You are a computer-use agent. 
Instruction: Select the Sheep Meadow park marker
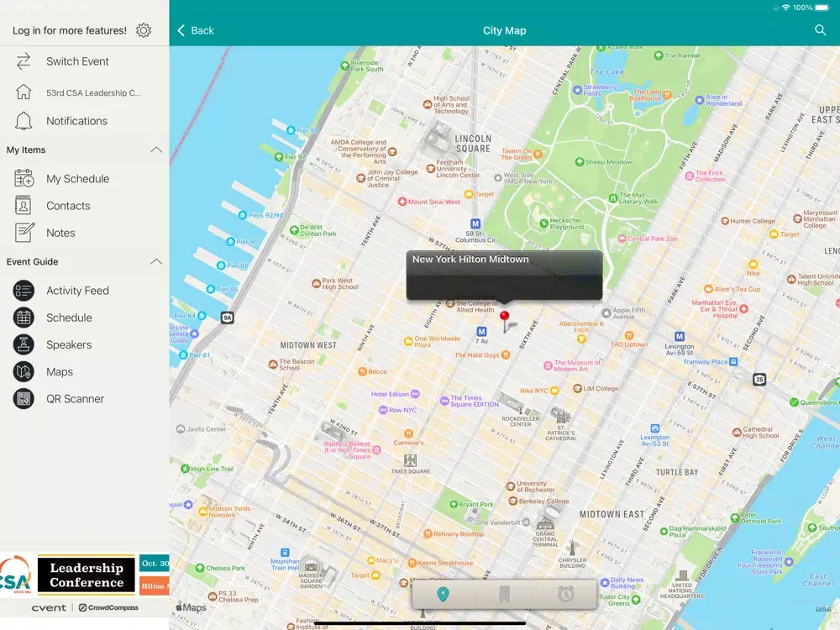pos(579,162)
